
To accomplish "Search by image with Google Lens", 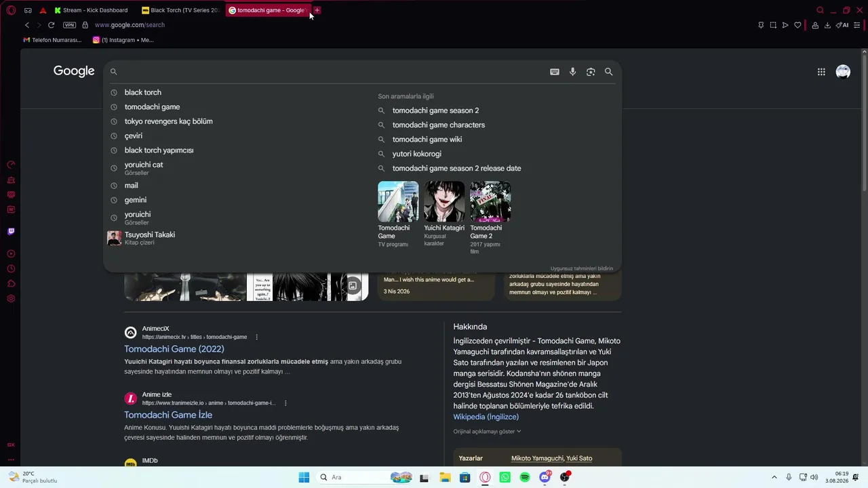I will (591, 72).
